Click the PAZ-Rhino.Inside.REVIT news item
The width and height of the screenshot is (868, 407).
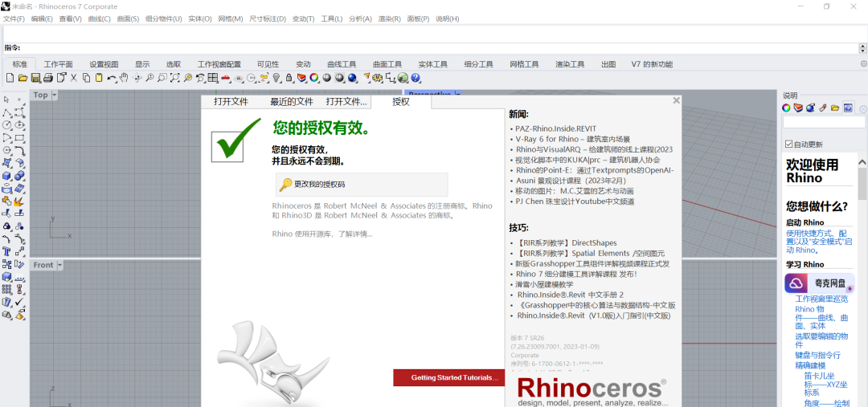point(556,128)
